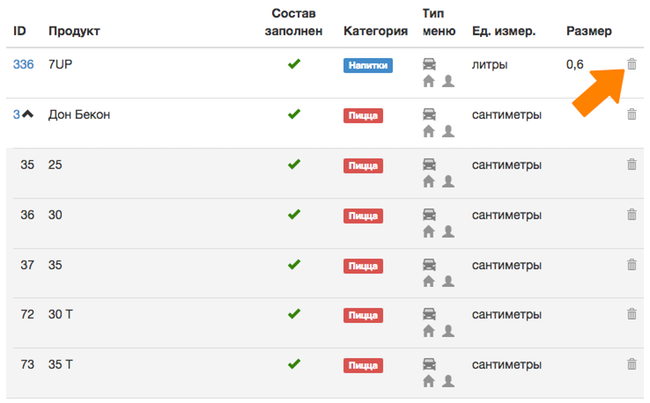The image size is (650, 403).
Task: Click the car icon in row 37
Action: pos(429,264)
